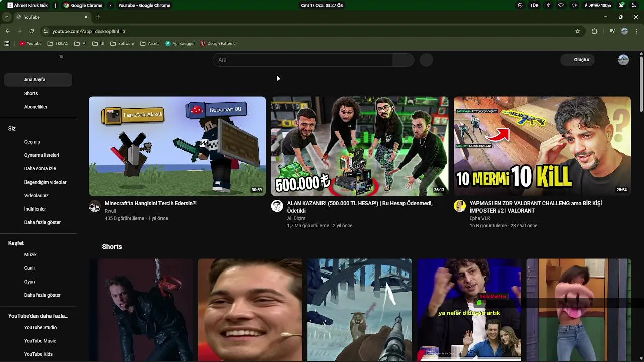644x362 pixels.
Task: Open 'ALAN KAZANIR! (500.000 TL HESAP!)' title
Action: [x=360, y=207]
